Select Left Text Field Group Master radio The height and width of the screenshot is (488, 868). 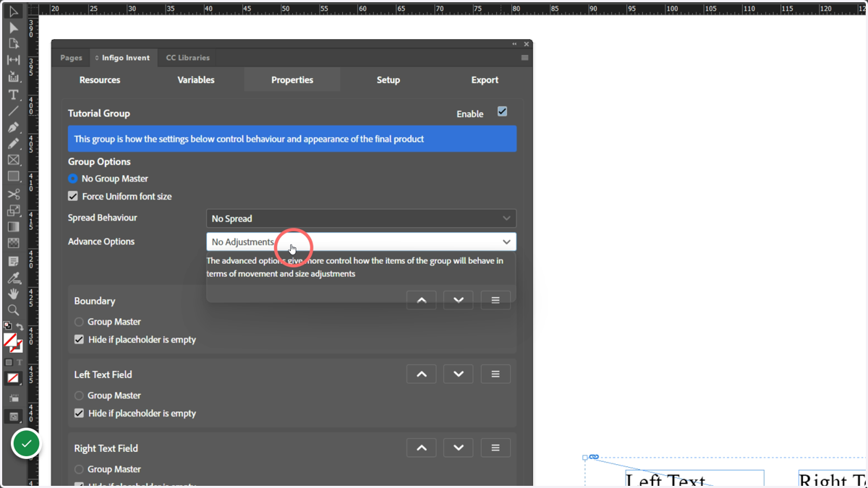(79, 395)
